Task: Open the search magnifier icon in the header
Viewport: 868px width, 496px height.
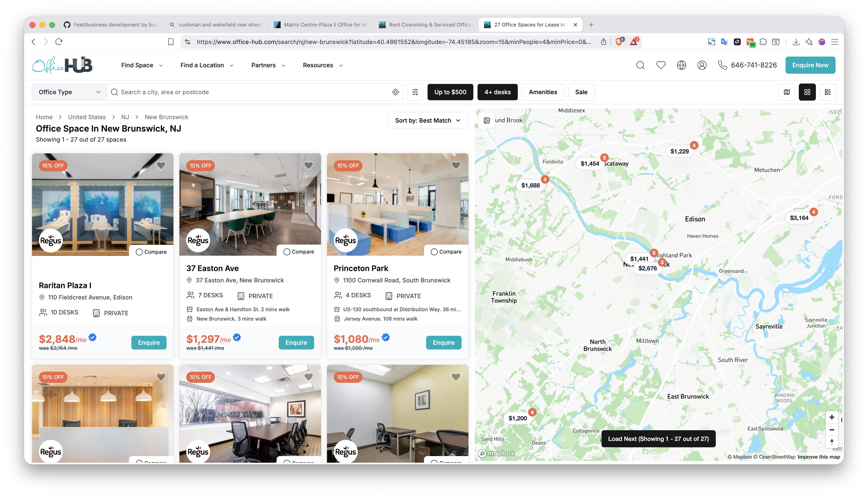Action: click(640, 65)
